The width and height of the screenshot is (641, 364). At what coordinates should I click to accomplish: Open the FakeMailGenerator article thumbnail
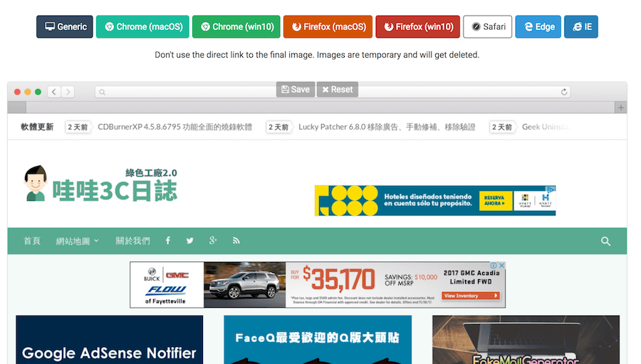point(526,340)
